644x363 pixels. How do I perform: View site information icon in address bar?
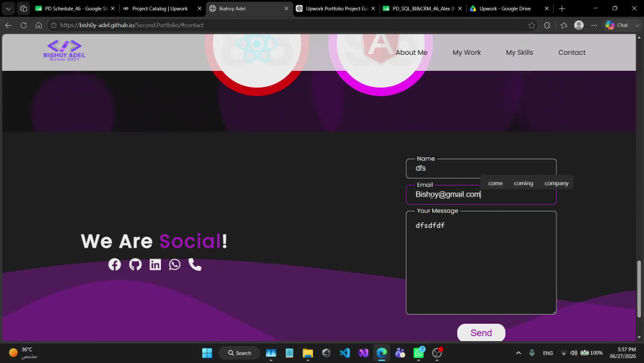click(x=53, y=25)
